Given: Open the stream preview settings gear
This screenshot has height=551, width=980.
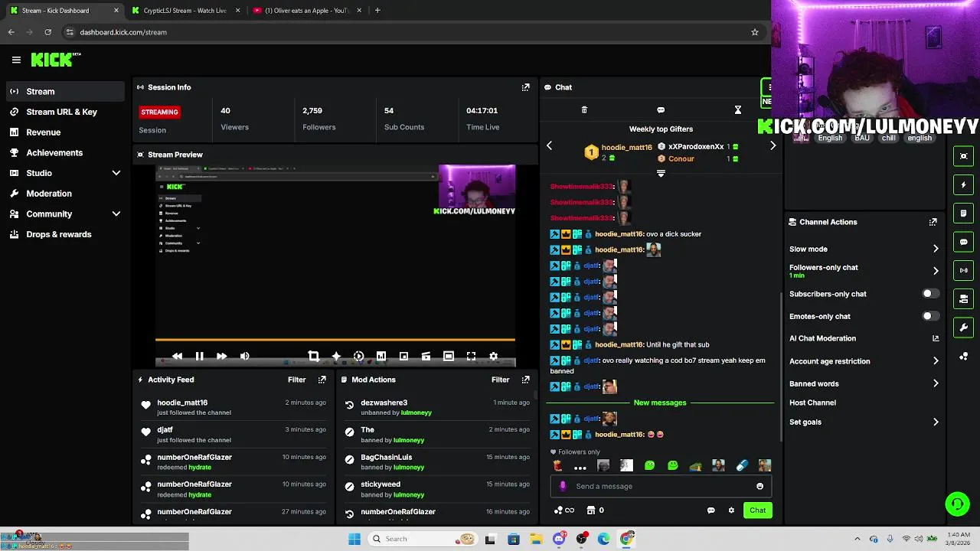Looking at the screenshot, I should (493, 356).
